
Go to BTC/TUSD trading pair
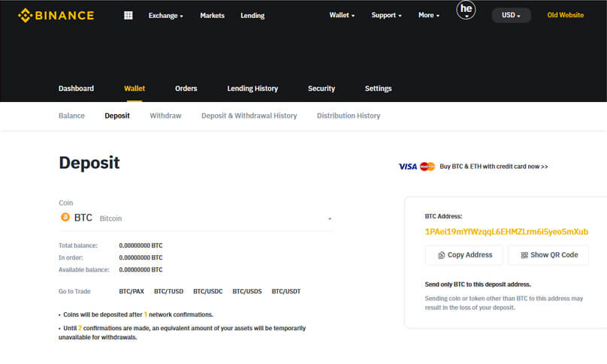169,291
